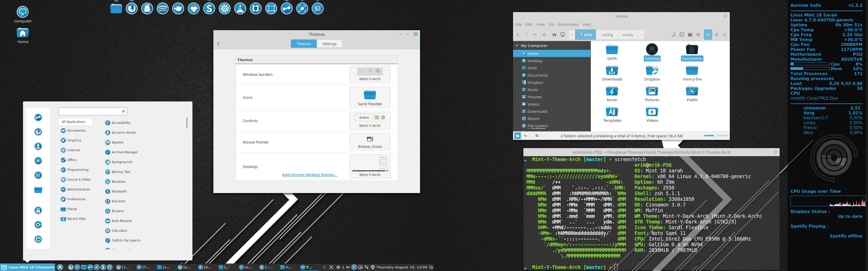Open the Linux Mint 18 Cinnamon menu
Viewport: 868px width, 271px height.
(28, 267)
